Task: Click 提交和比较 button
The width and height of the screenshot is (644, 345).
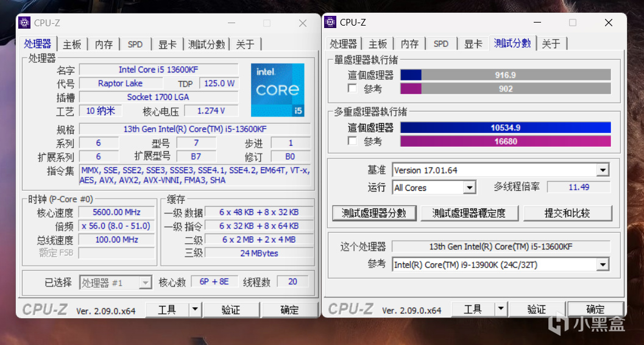Action: point(567,213)
